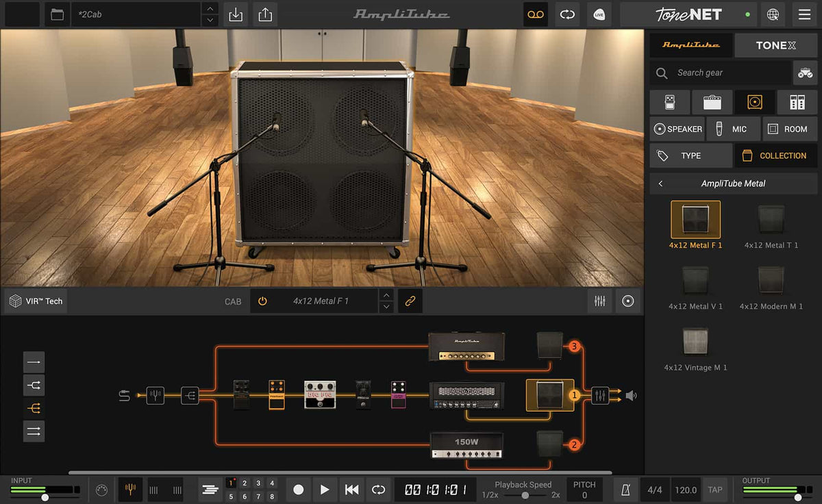Select the Big Pig pedal in chain
This screenshot has height=504, width=822.
pos(320,395)
